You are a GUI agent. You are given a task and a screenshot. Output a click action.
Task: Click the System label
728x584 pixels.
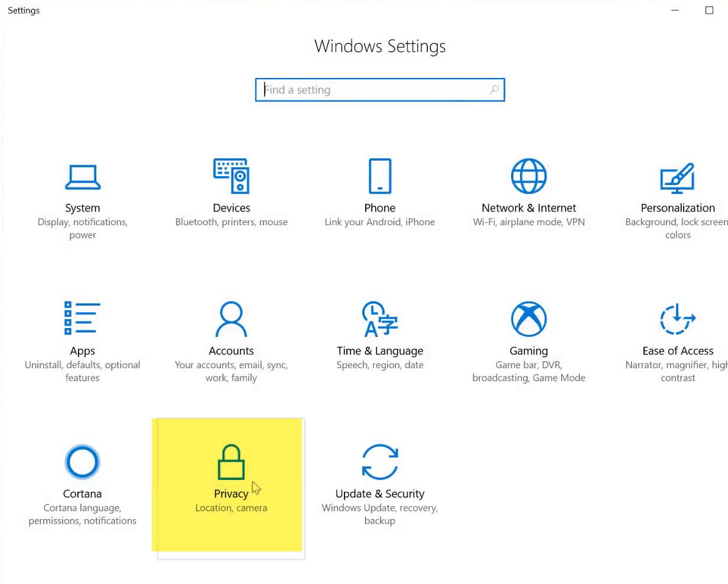83,208
